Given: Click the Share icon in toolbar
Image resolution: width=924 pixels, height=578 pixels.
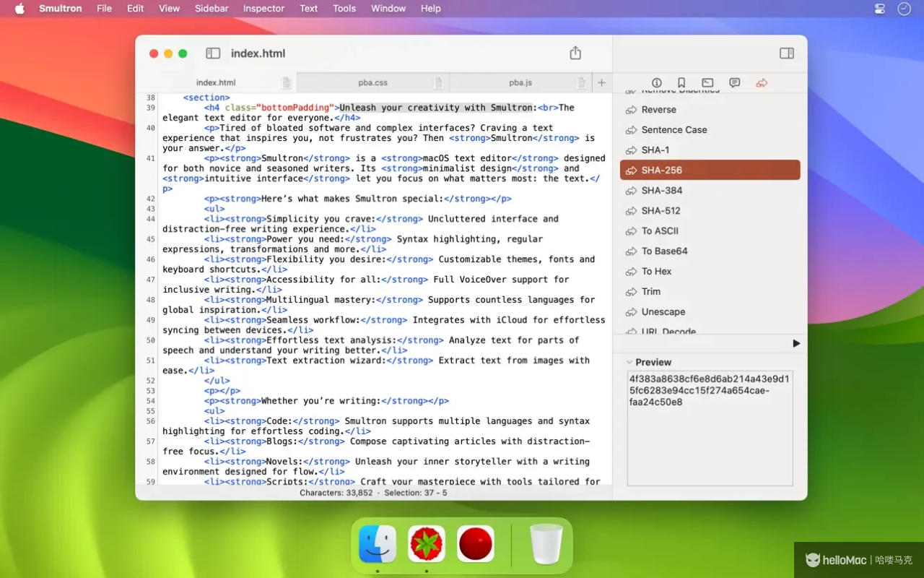Looking at the screenshot, I should (575, 53).
